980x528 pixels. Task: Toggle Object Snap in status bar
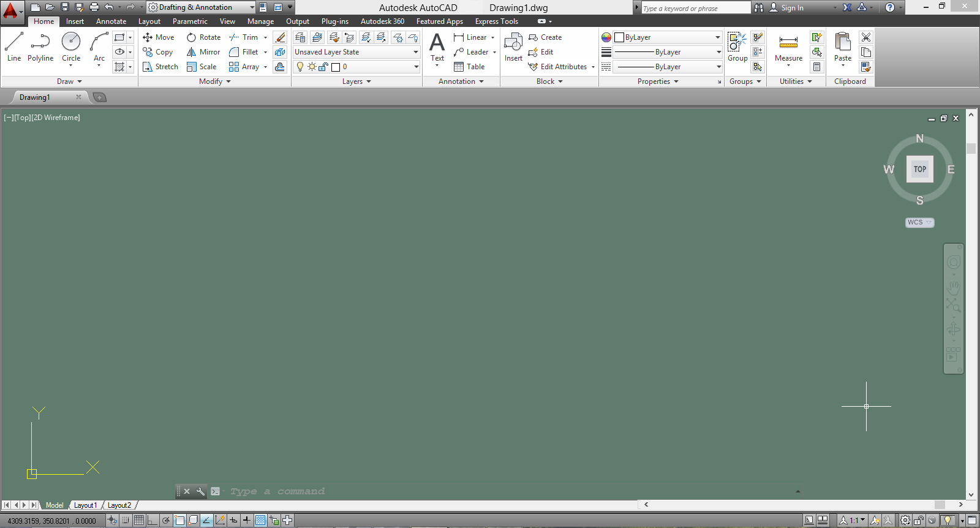(179, 521)
